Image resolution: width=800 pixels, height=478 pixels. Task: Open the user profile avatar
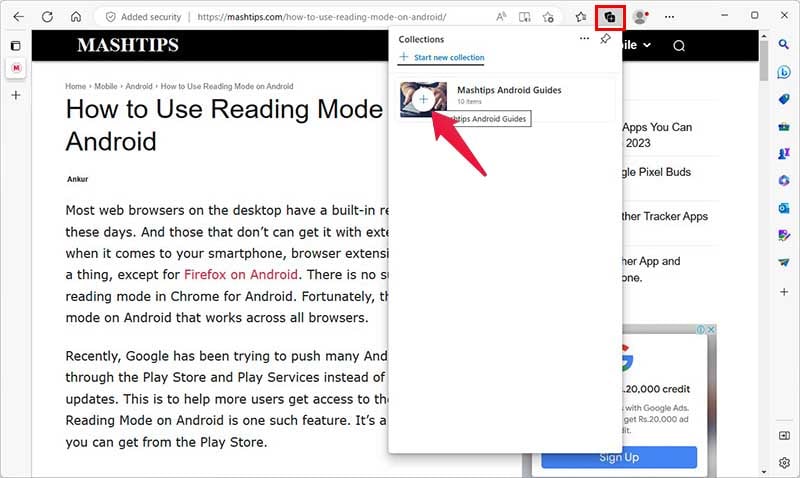pos(640,17)
